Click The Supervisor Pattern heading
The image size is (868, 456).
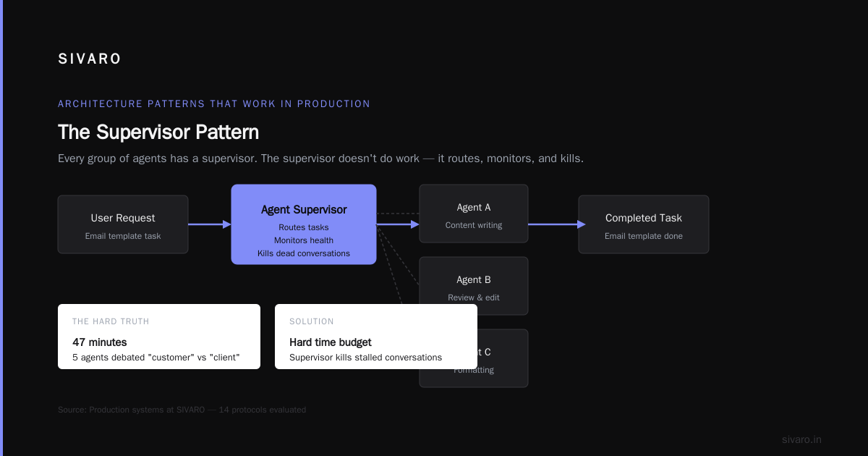158,132
